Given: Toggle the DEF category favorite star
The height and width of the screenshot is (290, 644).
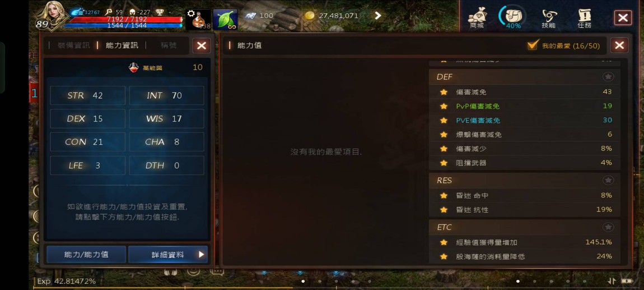Looking at the screenshot, I should [x=608, y=77].
